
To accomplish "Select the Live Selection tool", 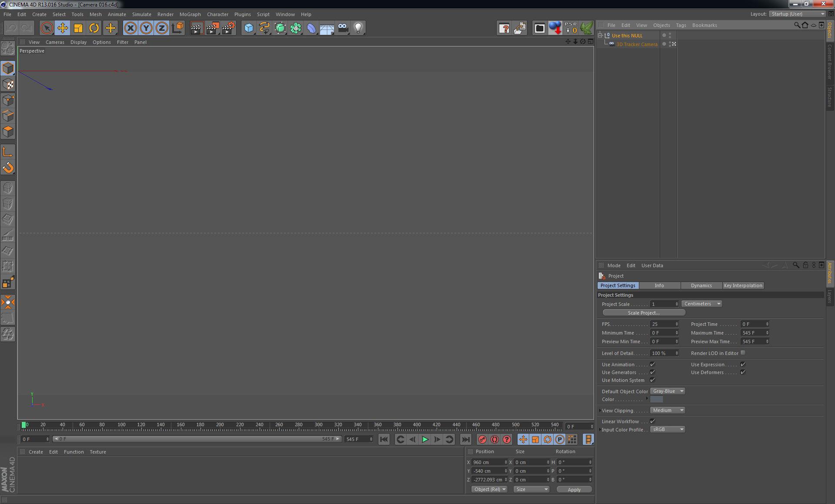I will click(47, 27).
